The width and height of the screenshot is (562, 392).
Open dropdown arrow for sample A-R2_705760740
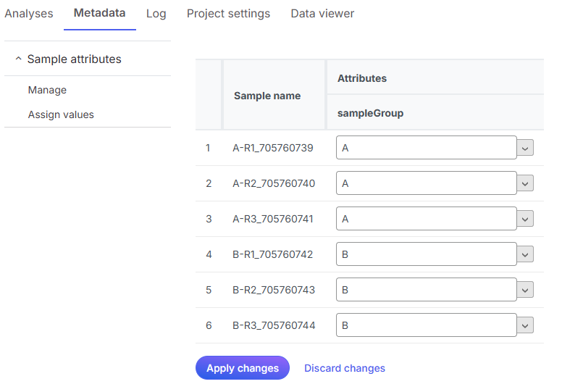(x=526, y=183)
